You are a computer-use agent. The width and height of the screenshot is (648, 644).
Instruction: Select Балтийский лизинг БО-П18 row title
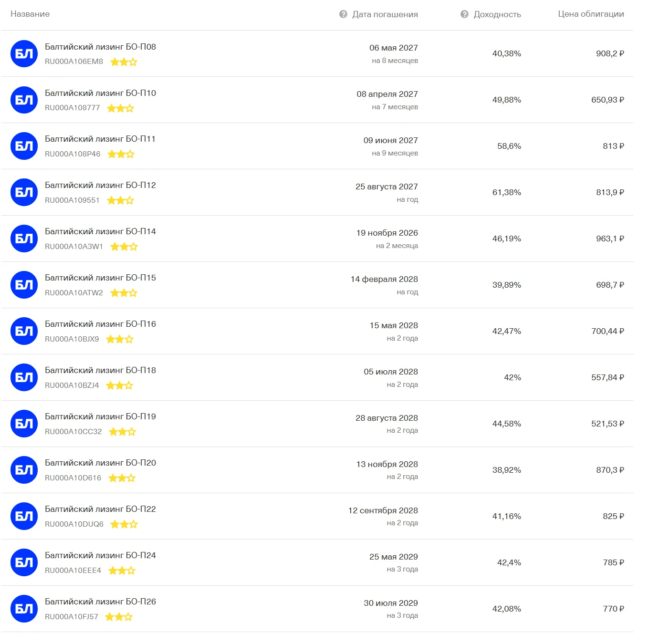pos(100,370)
